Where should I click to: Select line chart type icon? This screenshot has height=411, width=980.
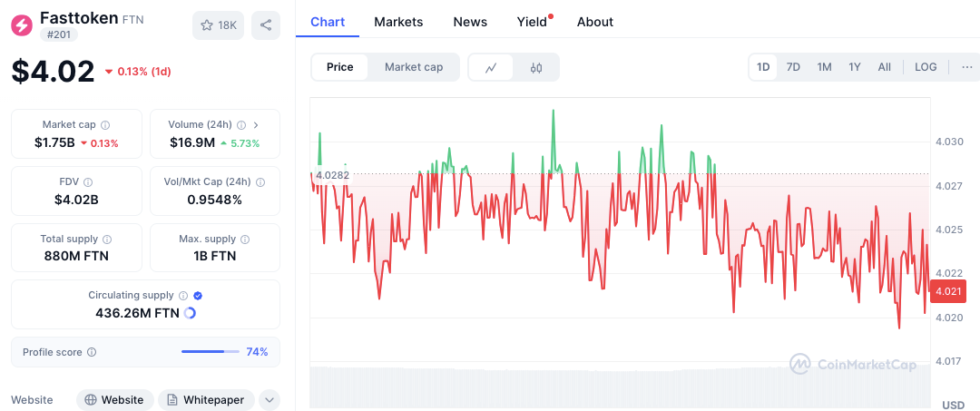point(491,67)
